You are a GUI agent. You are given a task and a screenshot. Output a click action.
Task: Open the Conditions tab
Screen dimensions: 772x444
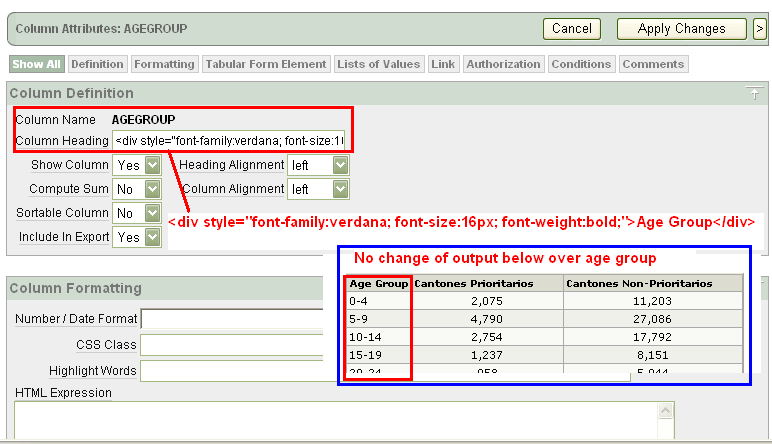(x=581, y=64)
